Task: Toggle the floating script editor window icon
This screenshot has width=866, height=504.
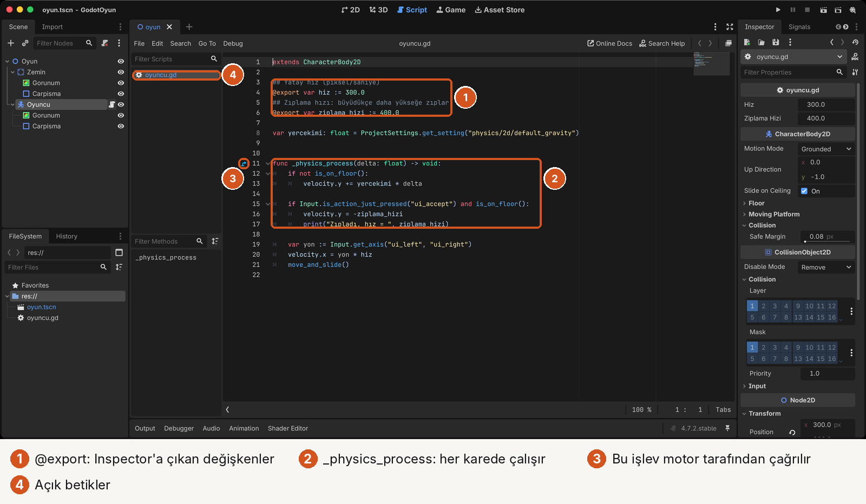Action: coord(729,43)
